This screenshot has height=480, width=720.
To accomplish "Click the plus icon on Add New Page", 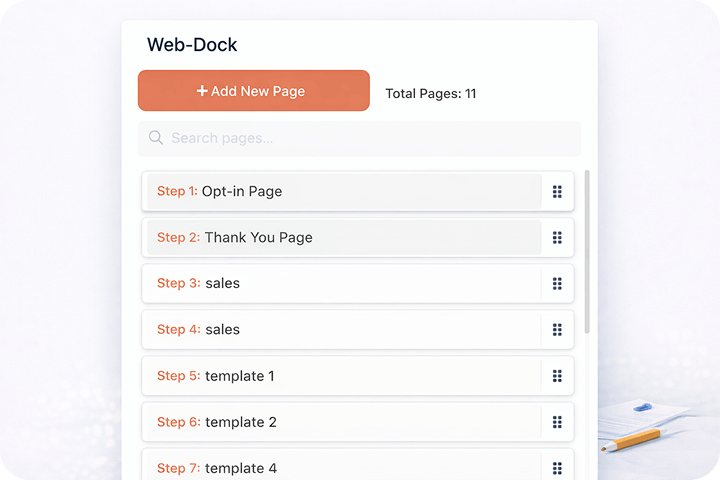I will (202, 91).
